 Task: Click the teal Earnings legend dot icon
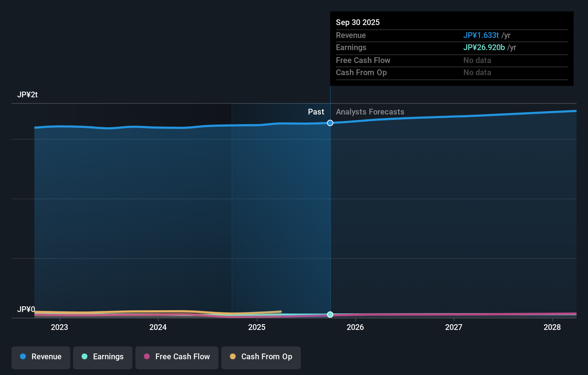[84, 357]
